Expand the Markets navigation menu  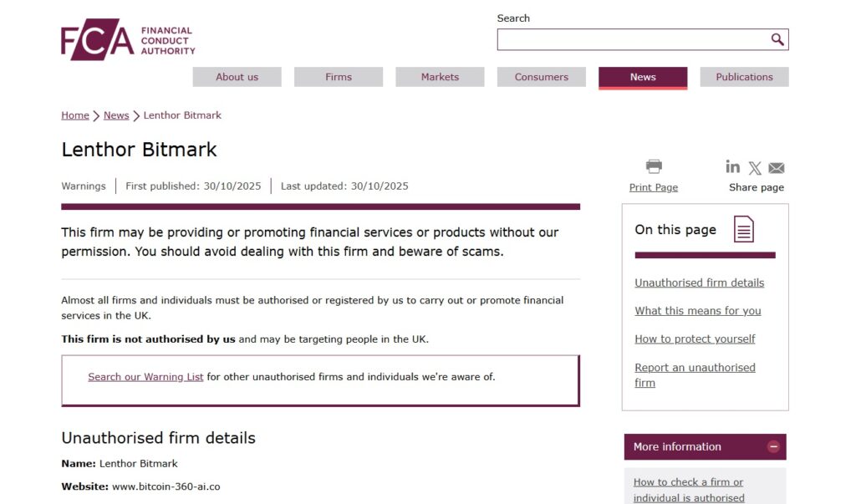tap(440, 76)
